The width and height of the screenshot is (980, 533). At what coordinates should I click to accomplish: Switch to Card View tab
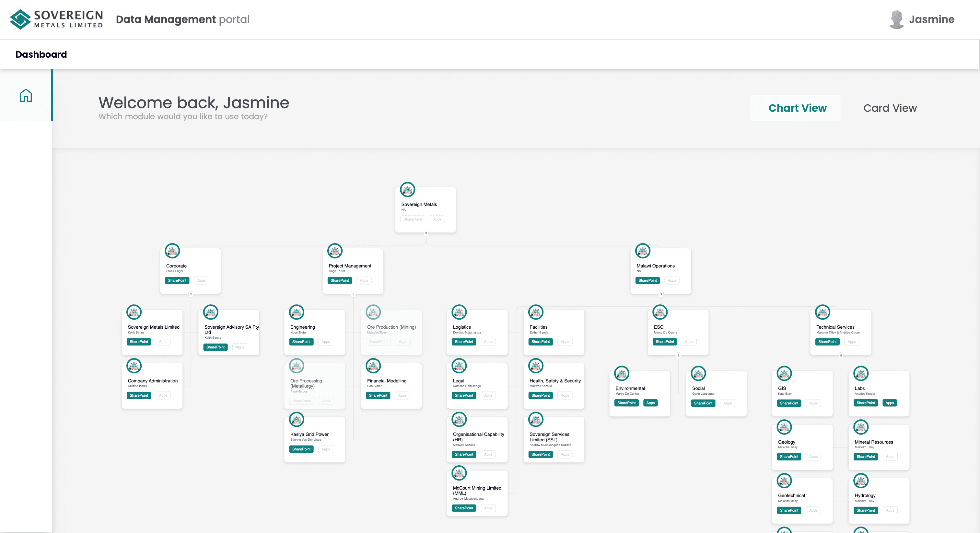890,108
